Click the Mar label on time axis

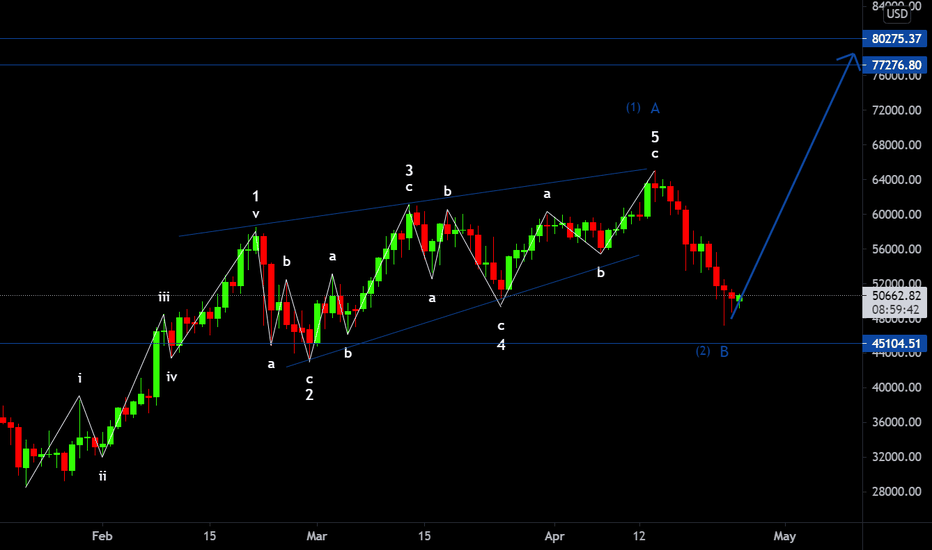click(x=317, y=536)
